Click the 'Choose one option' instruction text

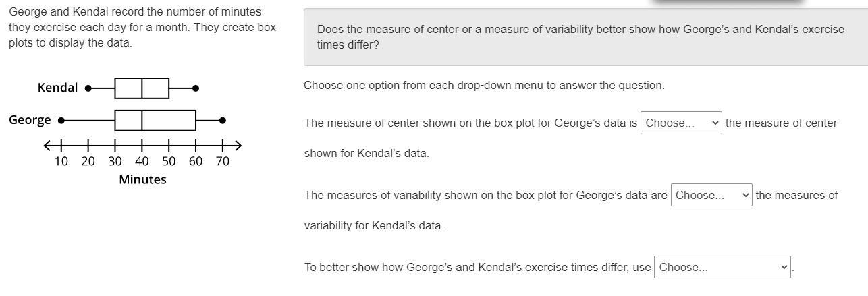tap(484, 86)
